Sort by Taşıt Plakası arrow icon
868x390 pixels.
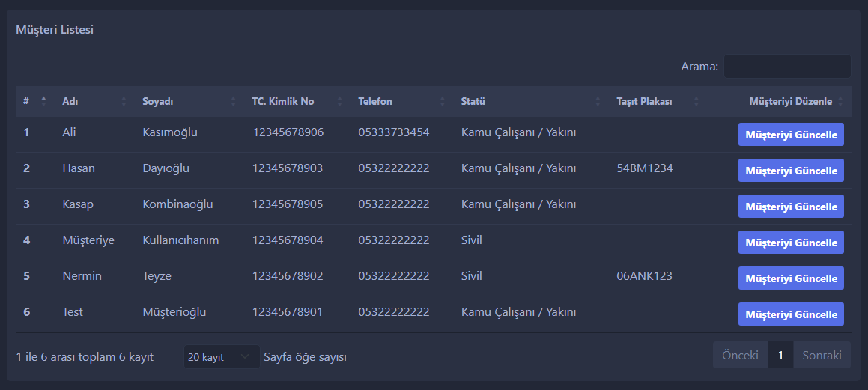[696, 101]
